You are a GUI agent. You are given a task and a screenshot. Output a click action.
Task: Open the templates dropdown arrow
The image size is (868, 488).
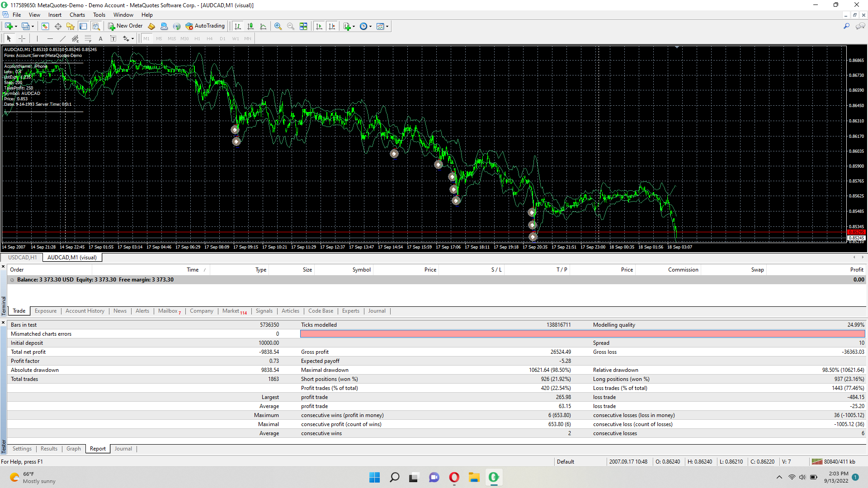pos(387,26)
